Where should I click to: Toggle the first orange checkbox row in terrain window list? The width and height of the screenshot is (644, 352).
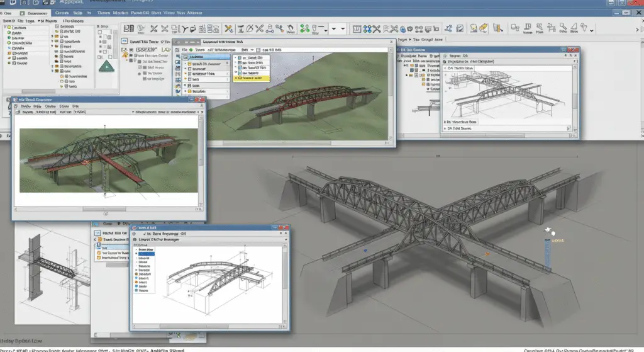206,64
